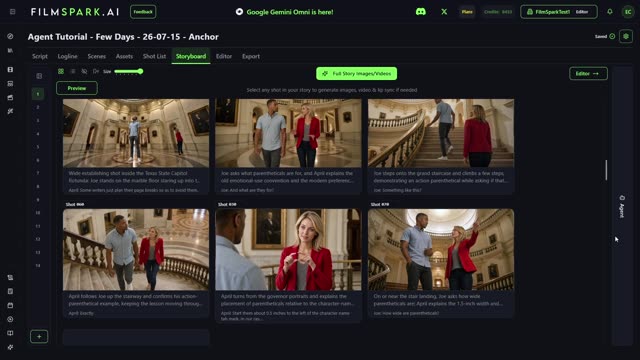Toggle the scene list panel icon above scene 1
The image size is (640, 360).
click(39, 76)
